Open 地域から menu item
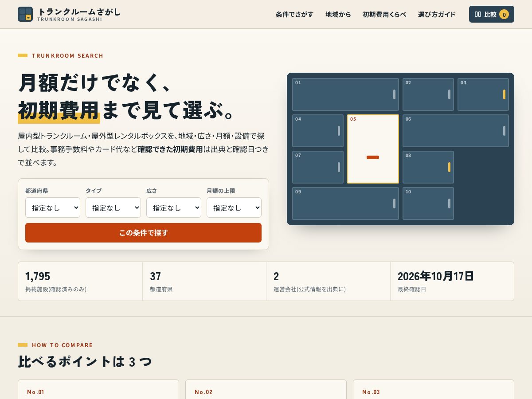 pos(338,14)
